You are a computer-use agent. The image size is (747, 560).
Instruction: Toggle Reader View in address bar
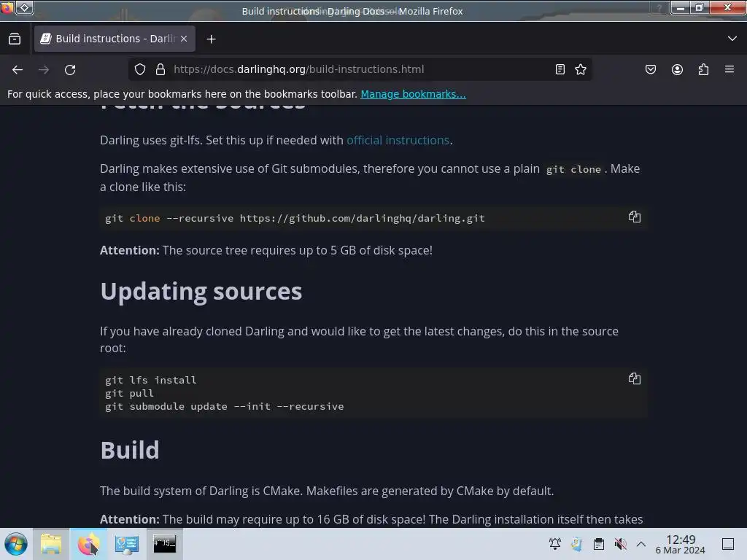(x=560, y=69)
